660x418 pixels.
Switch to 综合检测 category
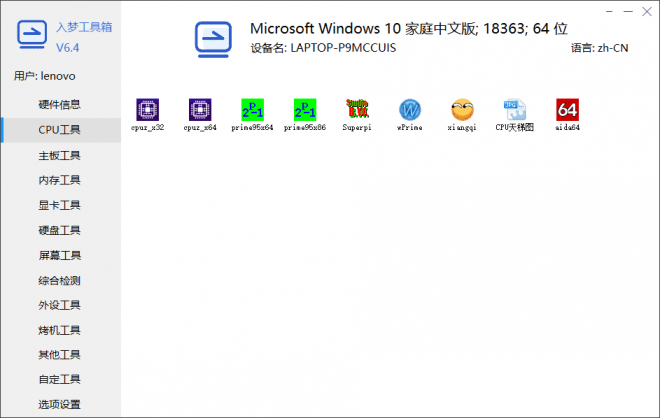[x=61, y=280]
